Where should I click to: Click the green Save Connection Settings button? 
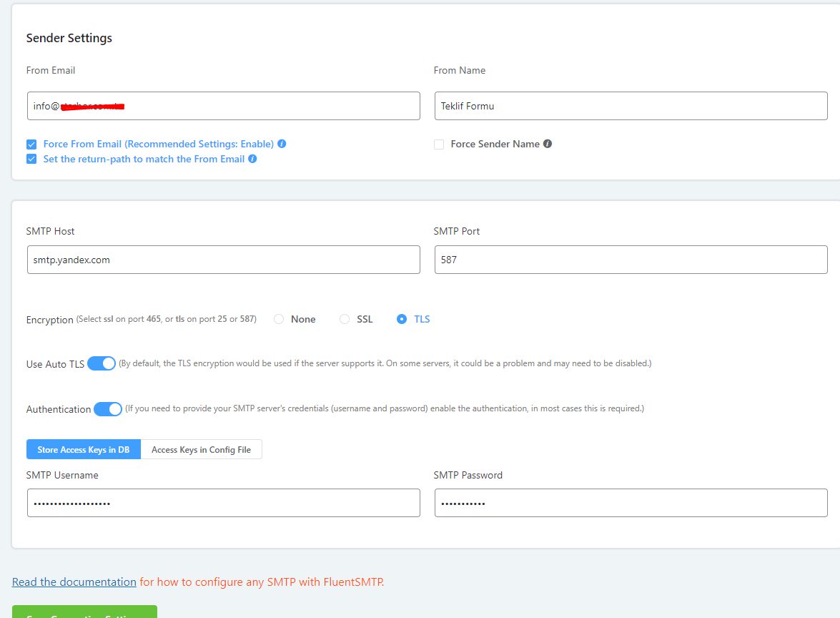point(84,612)
